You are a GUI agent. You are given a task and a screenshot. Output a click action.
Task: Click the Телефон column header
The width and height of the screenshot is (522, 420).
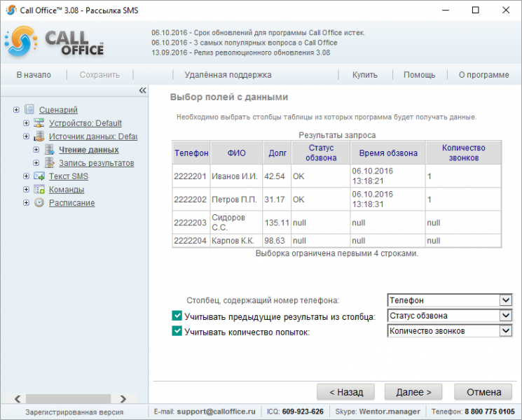[x=191, y=153]
